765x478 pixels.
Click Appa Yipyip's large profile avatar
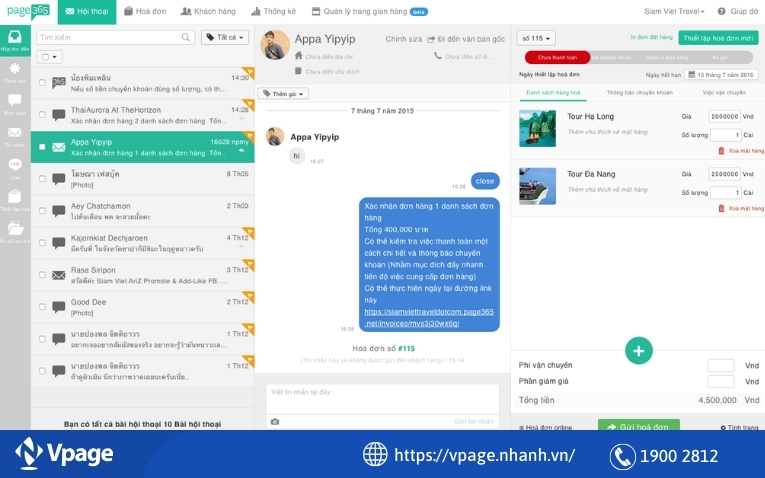275,45
